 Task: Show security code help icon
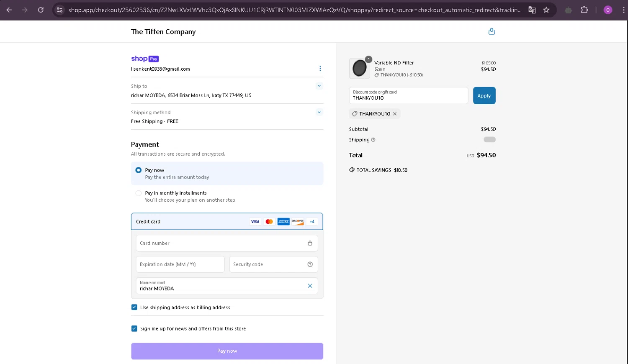click(x=310, y=264)
